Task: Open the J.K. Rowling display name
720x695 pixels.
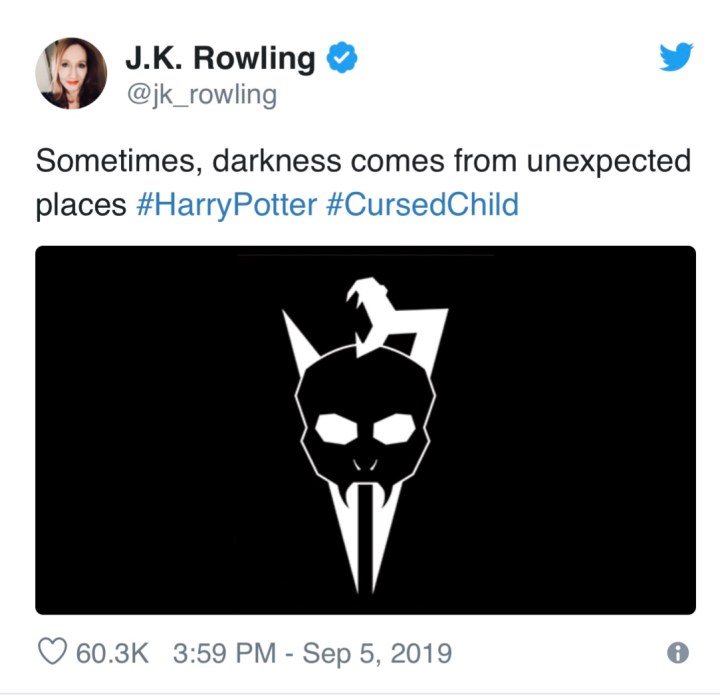Action: [x=219, y=60]
